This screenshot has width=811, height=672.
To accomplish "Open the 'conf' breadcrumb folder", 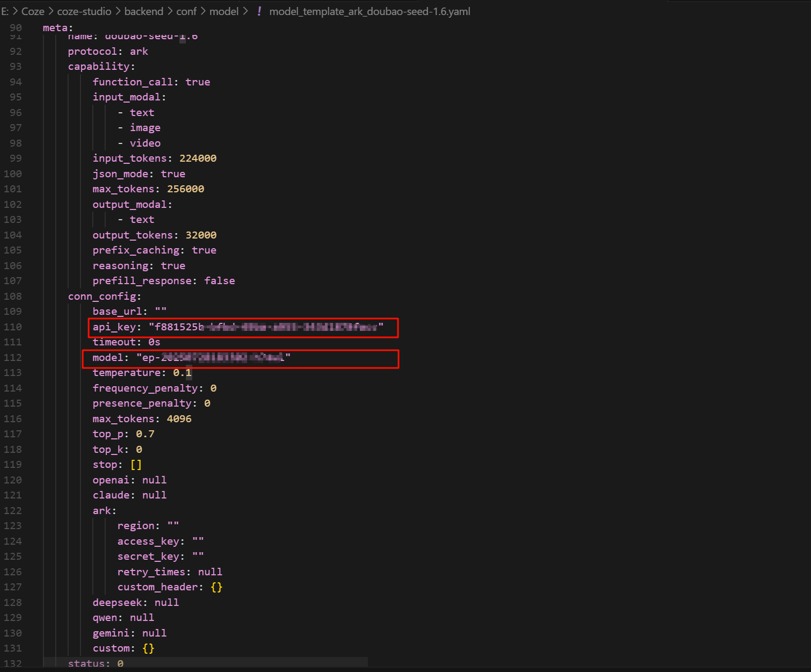I will pyautogui.click(x=186, y=11).
